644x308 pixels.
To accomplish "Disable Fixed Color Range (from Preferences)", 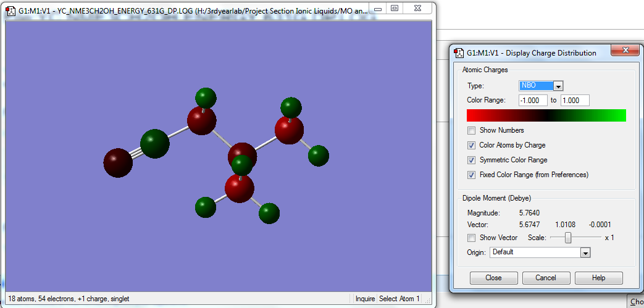I will point(472,175).
